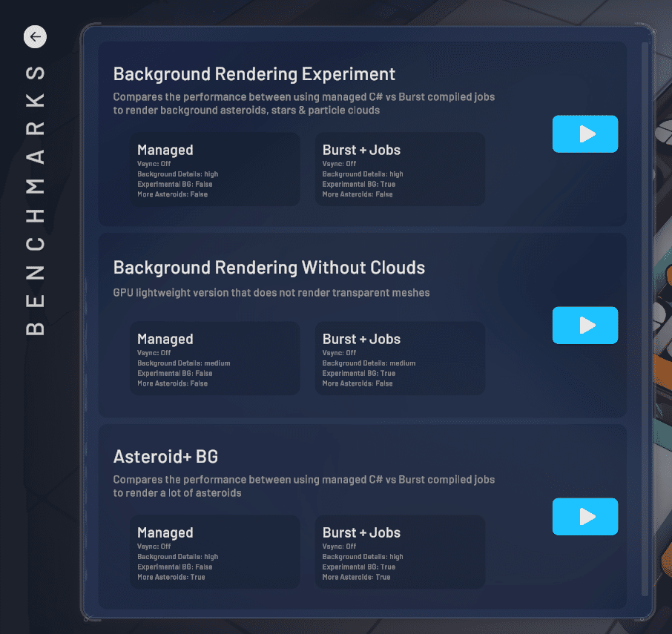Click 'Vsync: Off' in Asteroid+ Burst + Jobs card
Viewport: 672px width, 634px height.
339,547
